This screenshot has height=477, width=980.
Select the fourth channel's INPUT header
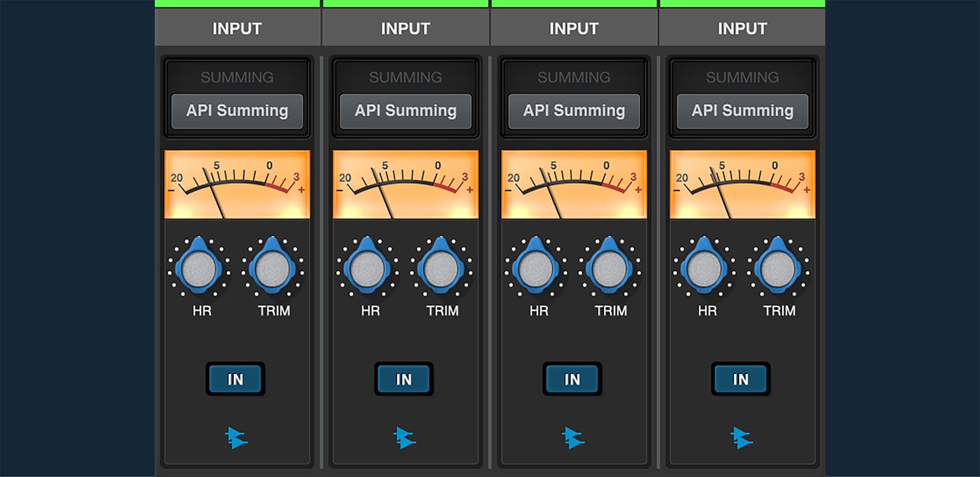742,28
